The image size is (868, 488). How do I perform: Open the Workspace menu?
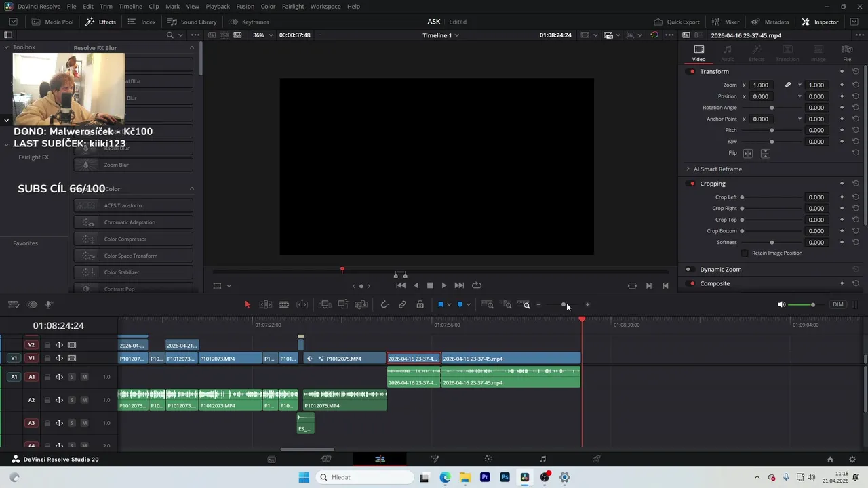(325, 6)
